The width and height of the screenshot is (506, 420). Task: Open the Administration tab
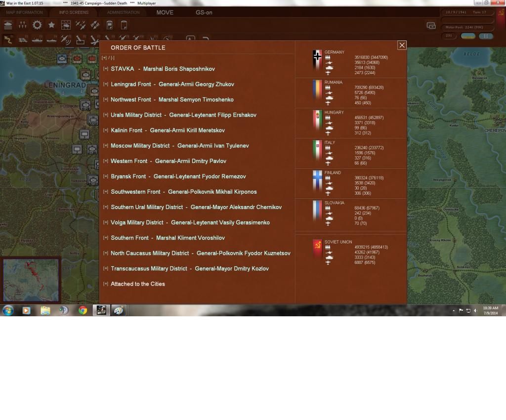pos(123,12)
